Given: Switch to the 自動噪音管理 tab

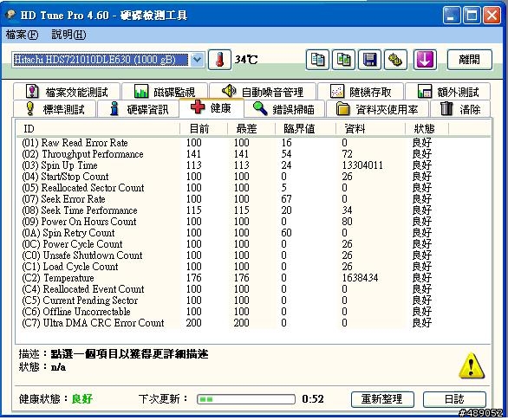Looking at the screenshot, I should click(263, 92).
